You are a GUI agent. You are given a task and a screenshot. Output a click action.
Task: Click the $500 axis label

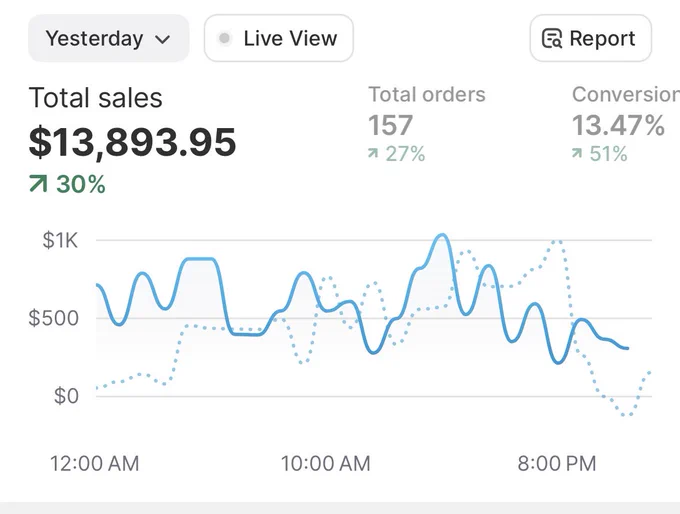(x=54, y=318)
